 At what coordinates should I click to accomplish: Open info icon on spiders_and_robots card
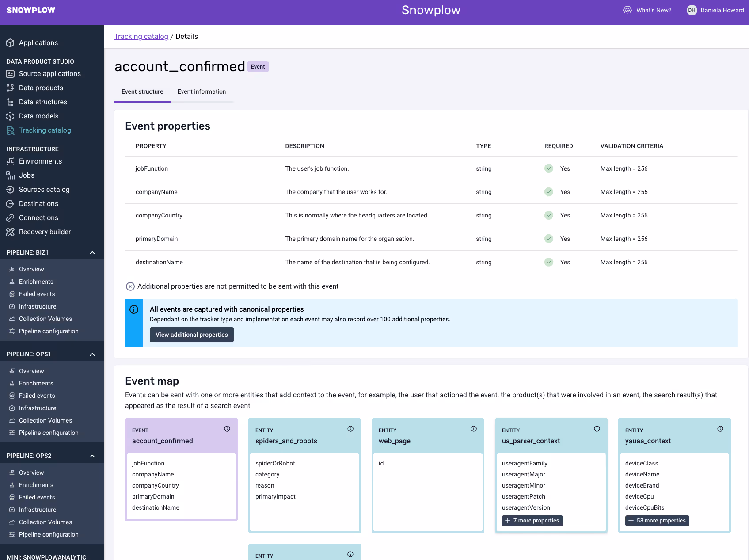coord(350,429)
